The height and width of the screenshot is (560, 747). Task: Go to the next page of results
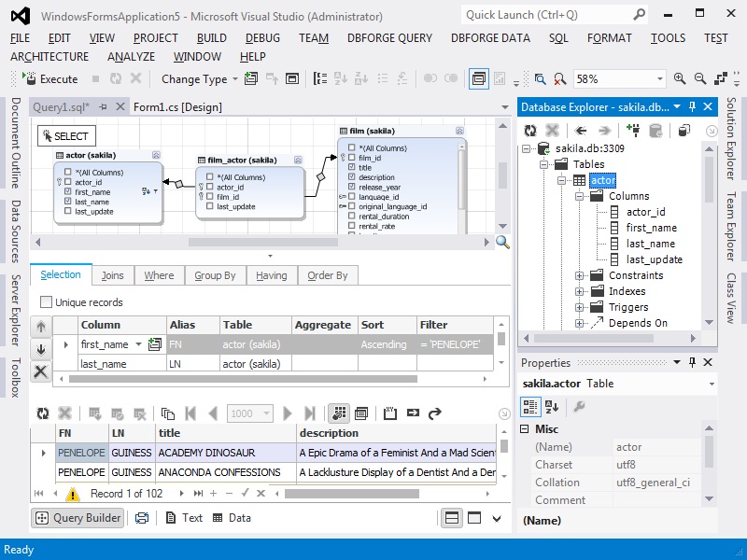pos(288,413)
